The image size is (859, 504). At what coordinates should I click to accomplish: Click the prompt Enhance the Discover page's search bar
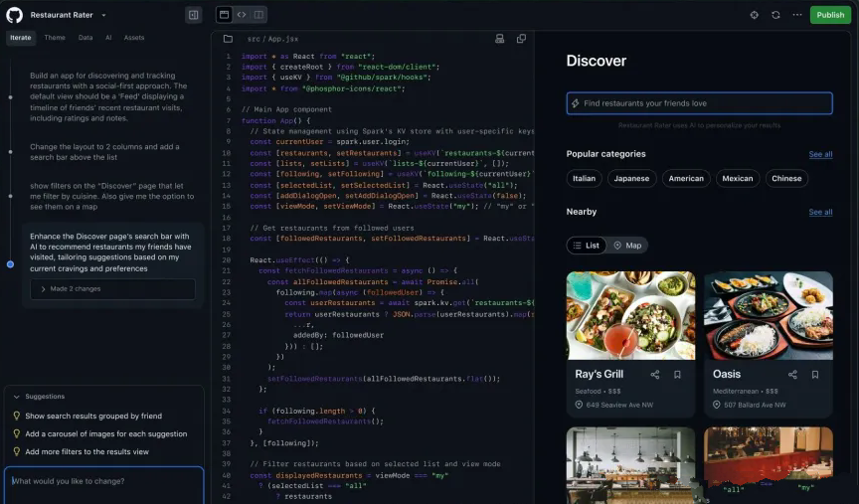pos(110,252)
